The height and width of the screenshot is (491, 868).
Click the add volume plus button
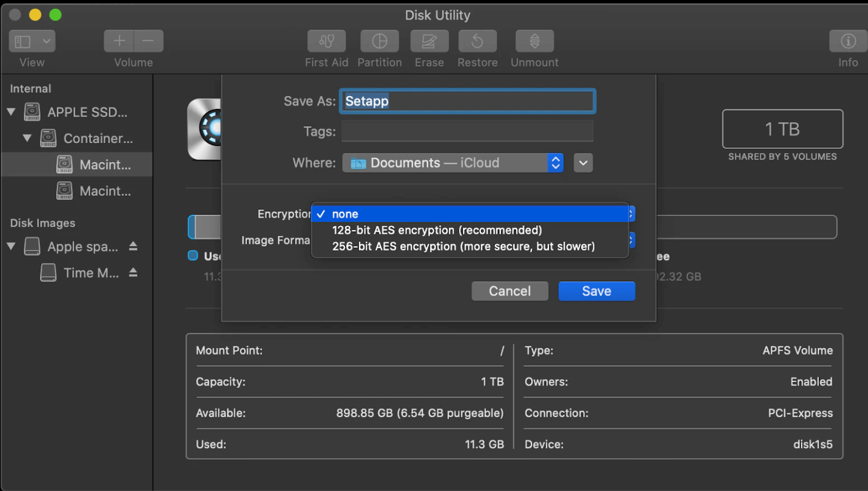[119, 41]
